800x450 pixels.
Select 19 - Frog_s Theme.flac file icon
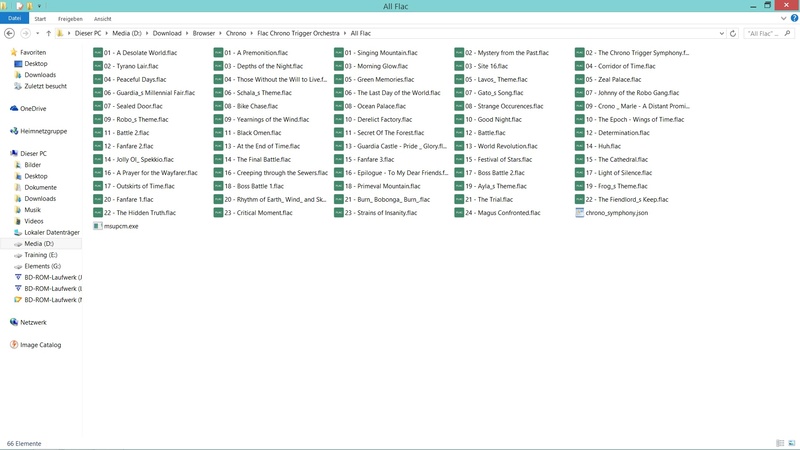(x=580, y=186)
